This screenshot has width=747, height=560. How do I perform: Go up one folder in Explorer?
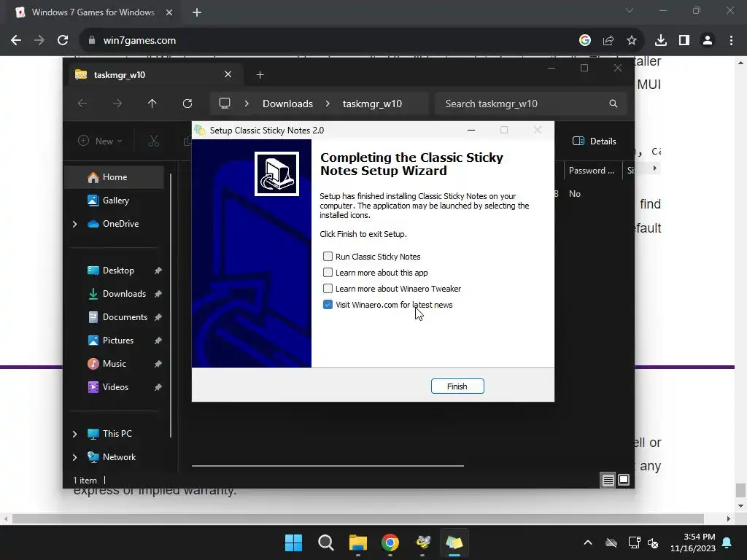pos(152,104)
